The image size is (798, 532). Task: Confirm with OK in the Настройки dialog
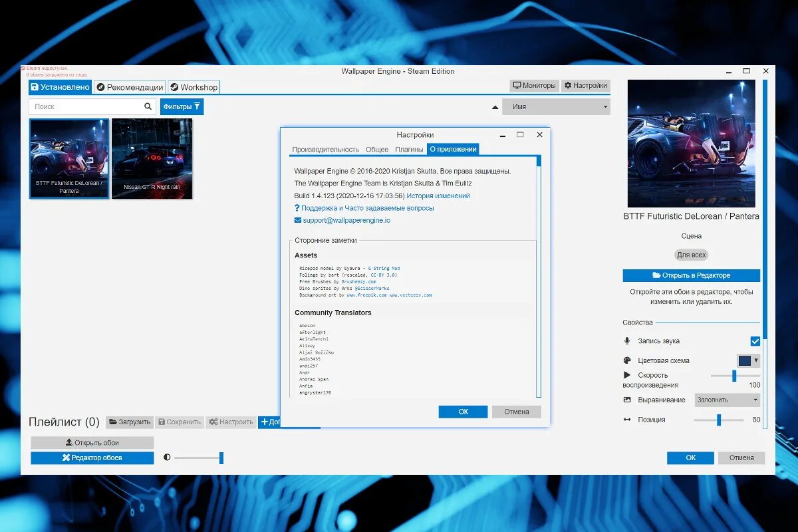[464, 412]
